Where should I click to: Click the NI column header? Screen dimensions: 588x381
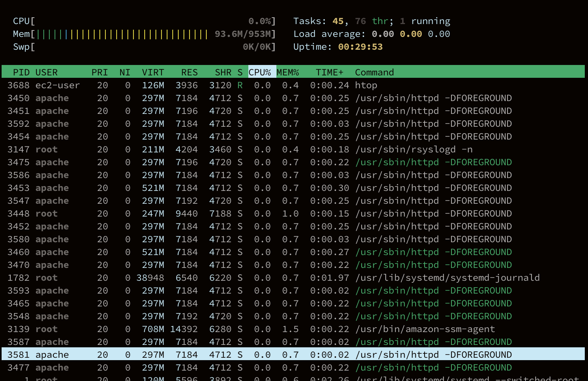click(x=125, y=72)
